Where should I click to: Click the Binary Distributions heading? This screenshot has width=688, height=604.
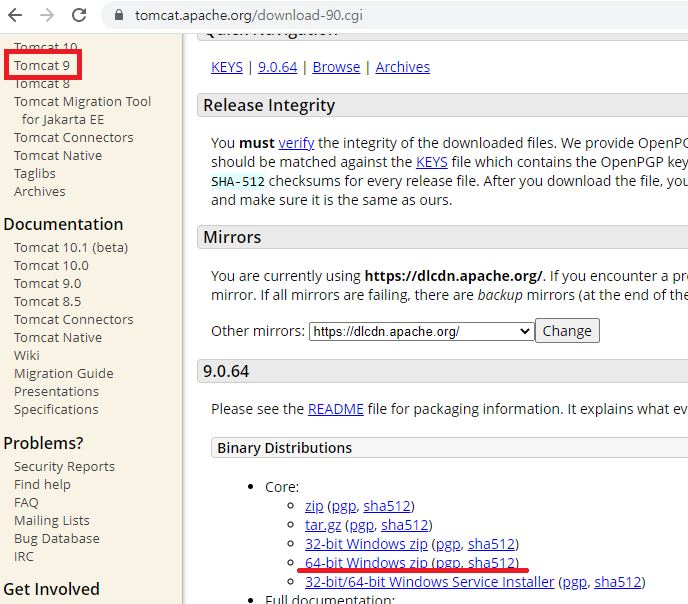[284, 448]
